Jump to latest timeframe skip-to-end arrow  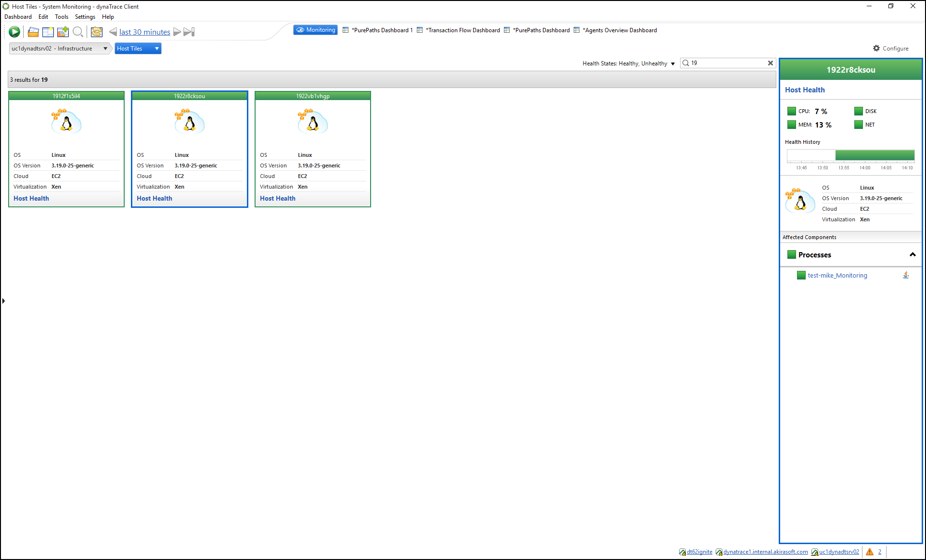[x=189, y=32]
